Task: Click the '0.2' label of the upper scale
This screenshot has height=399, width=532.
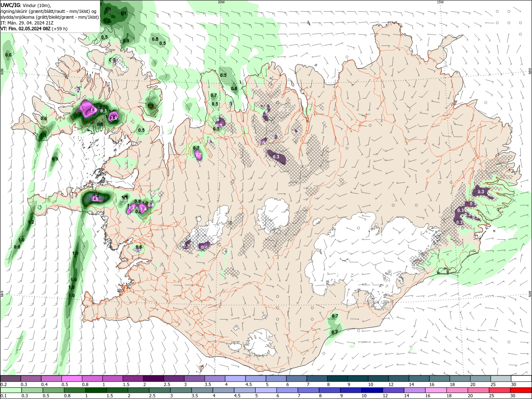Action: pos(3,384)
